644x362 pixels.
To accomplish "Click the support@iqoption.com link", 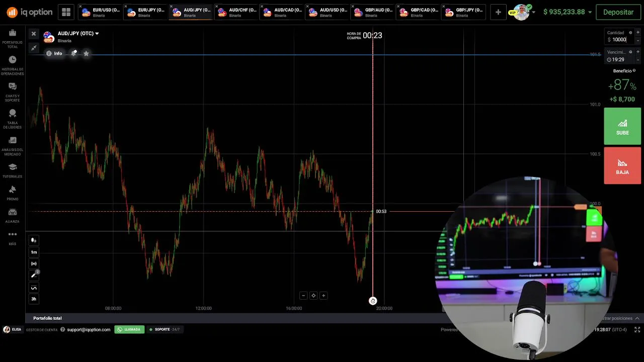I will coord(89,330).
